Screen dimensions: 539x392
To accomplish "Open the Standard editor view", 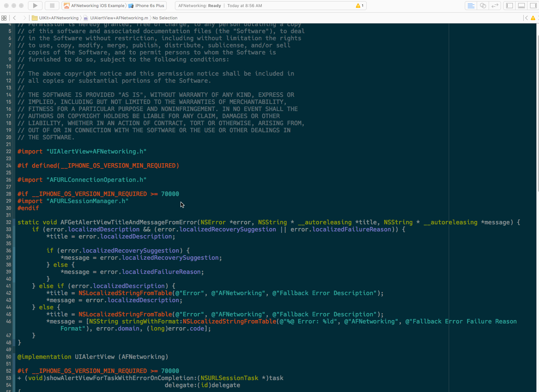I will coord(471,5).
